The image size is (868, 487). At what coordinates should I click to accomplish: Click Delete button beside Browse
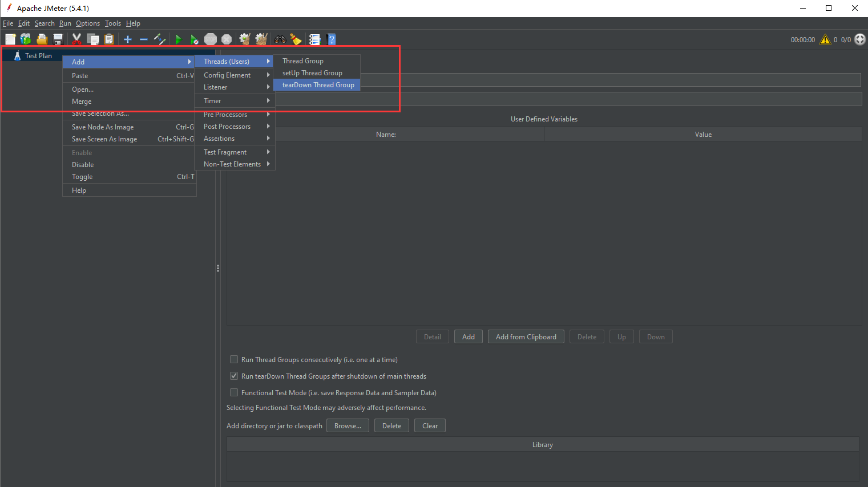coord(391,425)
